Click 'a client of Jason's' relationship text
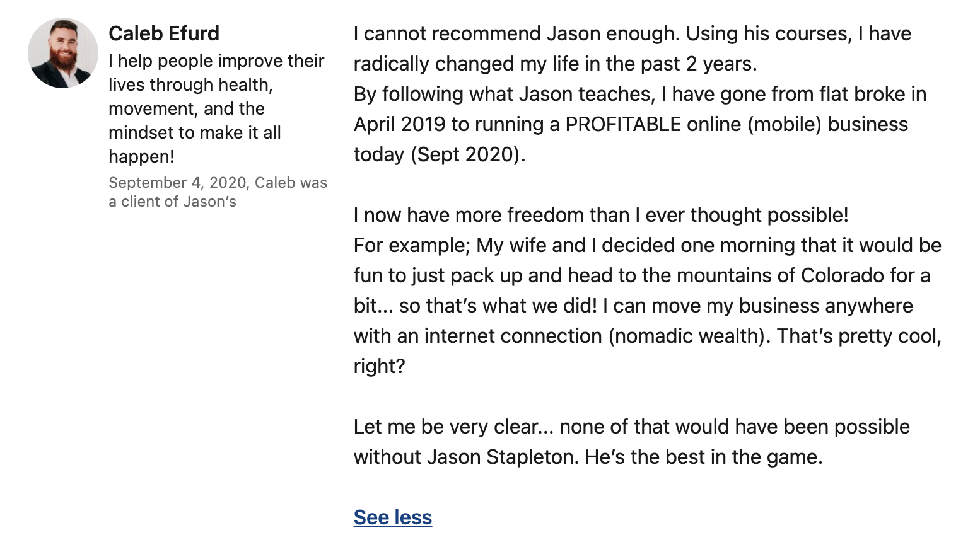This screenshot has width=980, height=552. pos(172,202)
